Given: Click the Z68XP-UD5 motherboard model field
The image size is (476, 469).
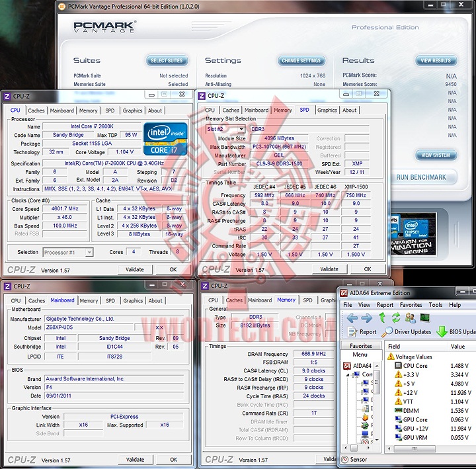Looking at the screenshot, I should pyautogui.click(x=89, y=327).
